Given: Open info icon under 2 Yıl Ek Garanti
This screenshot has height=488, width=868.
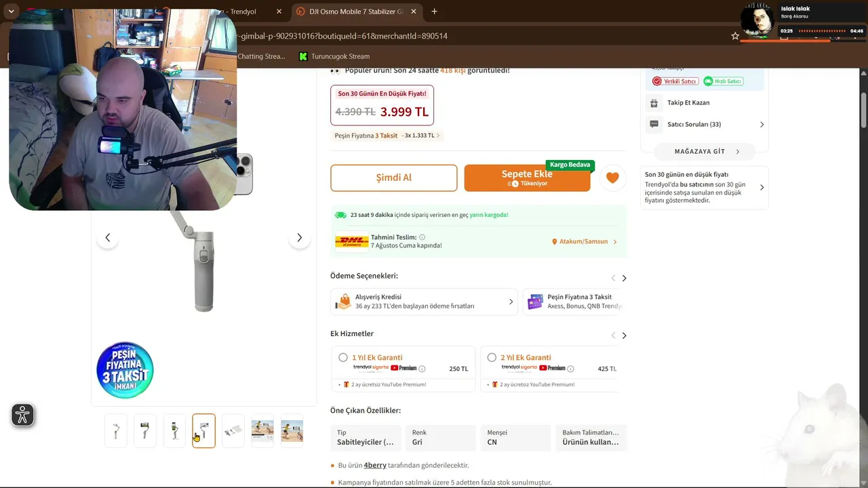Looking at the screenshot, I should 571,369.
